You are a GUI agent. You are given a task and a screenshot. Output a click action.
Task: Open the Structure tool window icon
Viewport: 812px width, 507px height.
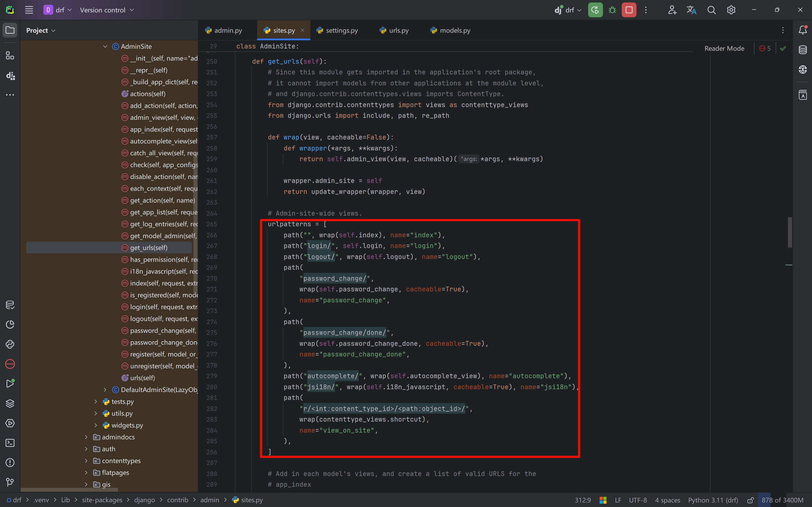10,56
